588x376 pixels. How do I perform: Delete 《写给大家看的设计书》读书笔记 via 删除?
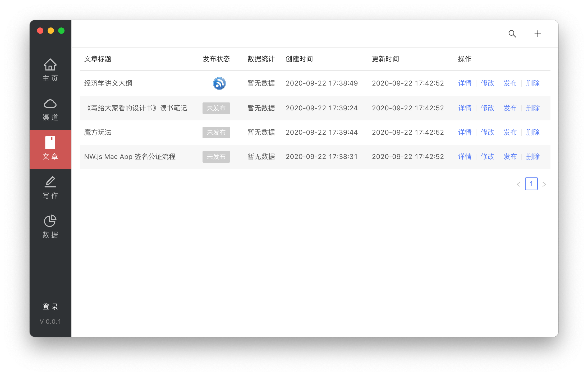pyautogui.click(x=533, y=108)
